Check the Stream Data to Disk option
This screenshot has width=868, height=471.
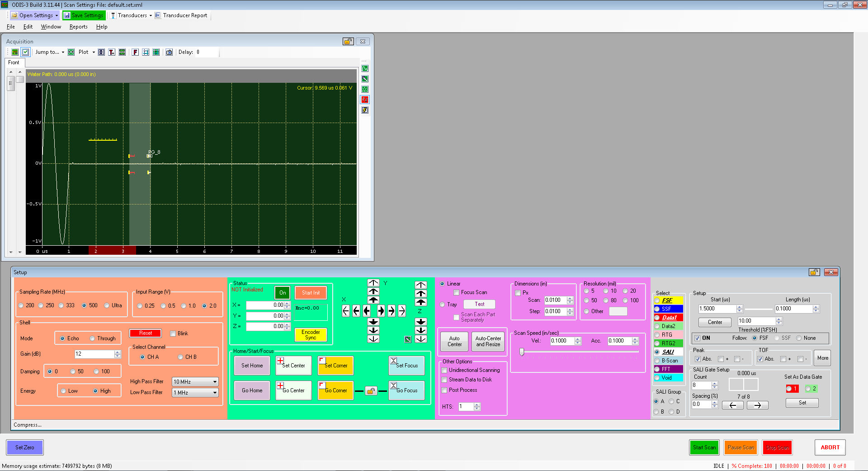444,380
